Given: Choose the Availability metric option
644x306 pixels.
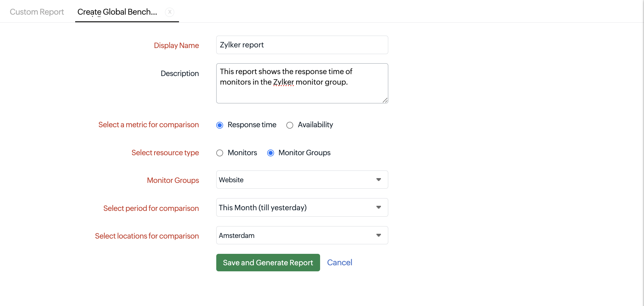Looking at the screenshot, I should [x=290, y=125].
